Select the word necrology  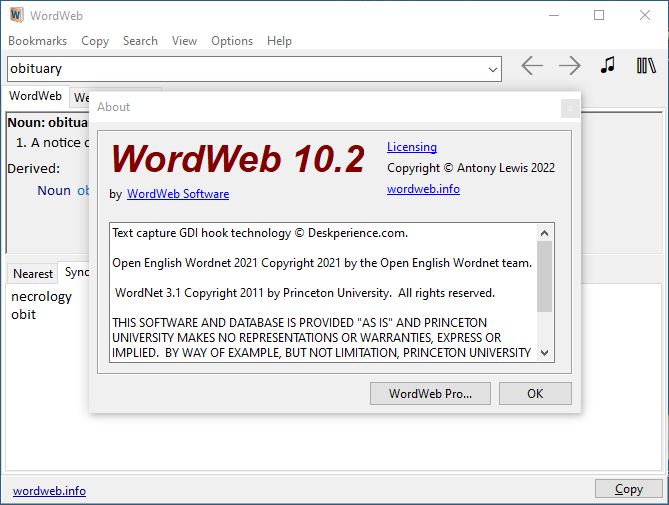point(41,296)
